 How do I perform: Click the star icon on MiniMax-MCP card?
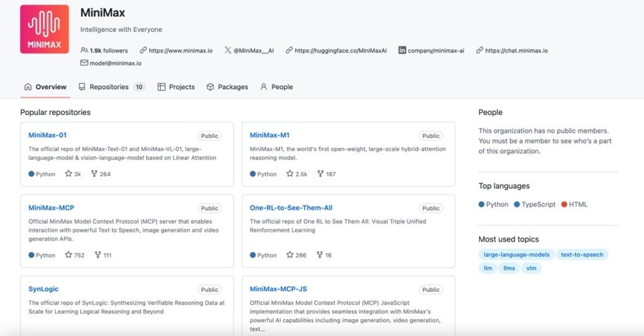point(69,254)
